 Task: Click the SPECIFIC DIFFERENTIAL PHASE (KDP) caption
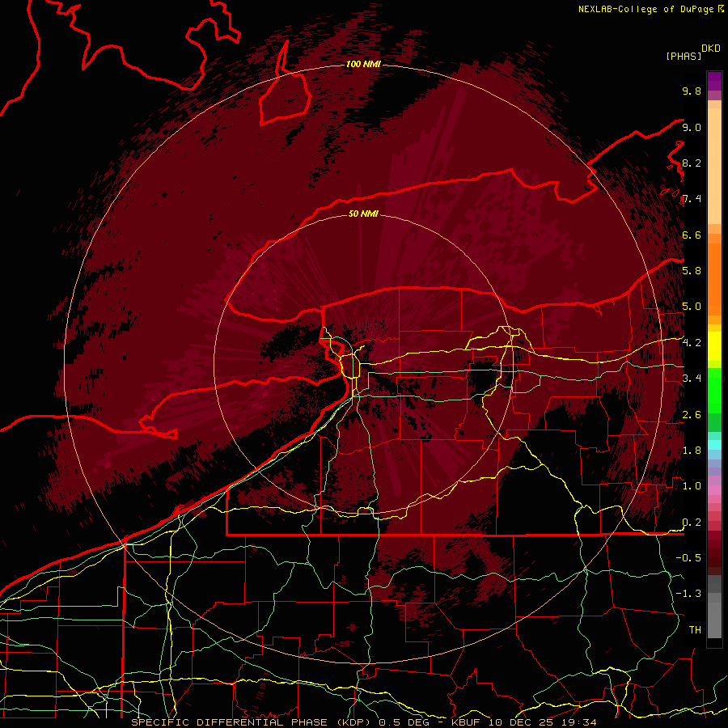252,722
